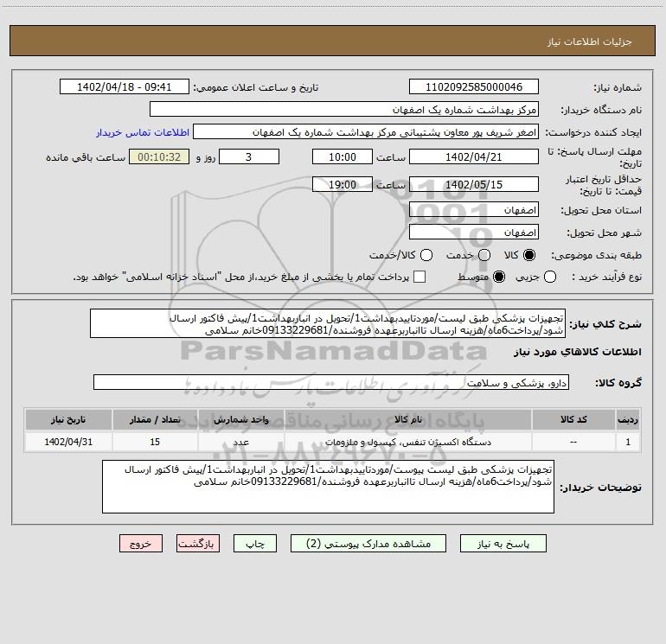Image resolution: width=666 pixels, height=644 pixels.
Task: Open the اطلاعات تماس خریدار link
Action: (143, 132)
